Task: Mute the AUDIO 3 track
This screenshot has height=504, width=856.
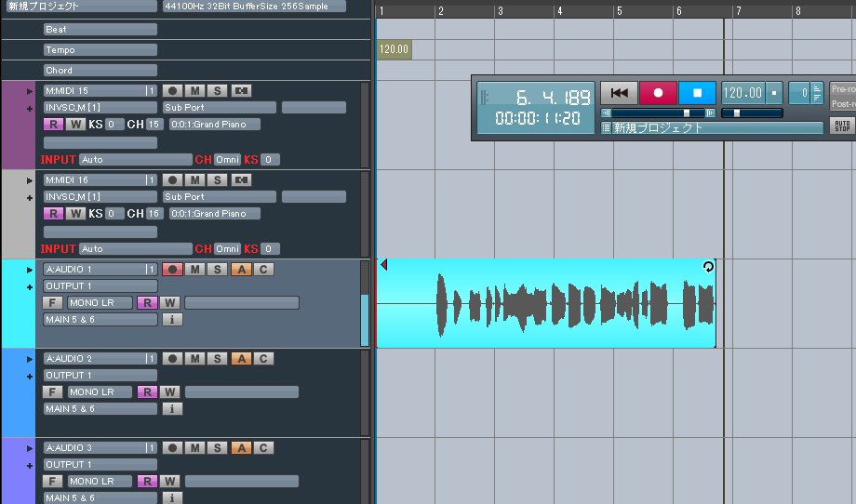Action: tap(194, 448)
